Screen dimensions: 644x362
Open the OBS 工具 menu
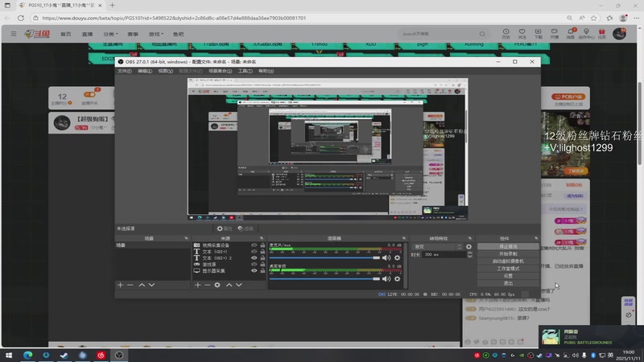(x=246, y=71)
